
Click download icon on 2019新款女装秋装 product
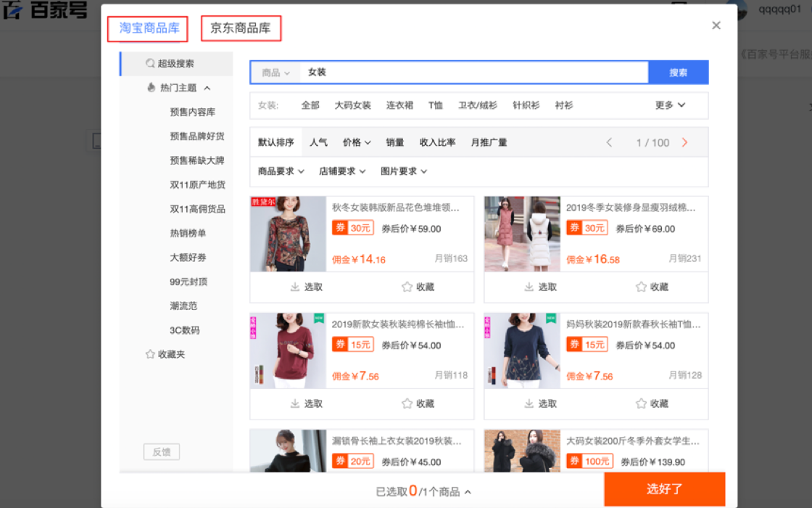[x=294, y=403]
